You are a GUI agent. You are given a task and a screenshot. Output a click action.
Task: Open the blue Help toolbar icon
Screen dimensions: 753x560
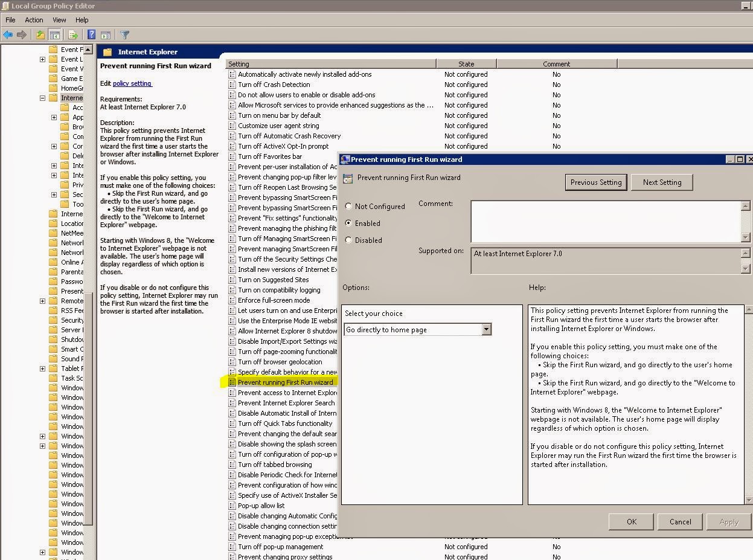91,35
